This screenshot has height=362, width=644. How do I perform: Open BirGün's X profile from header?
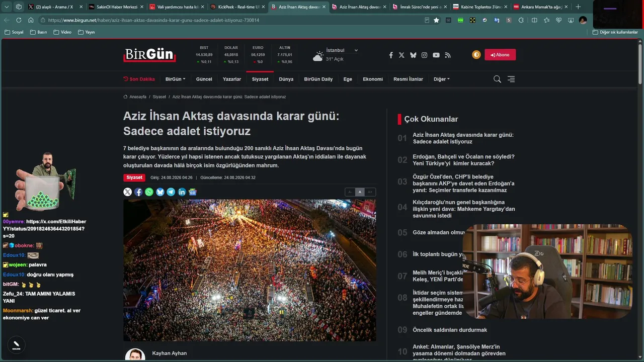pos(401,55)
